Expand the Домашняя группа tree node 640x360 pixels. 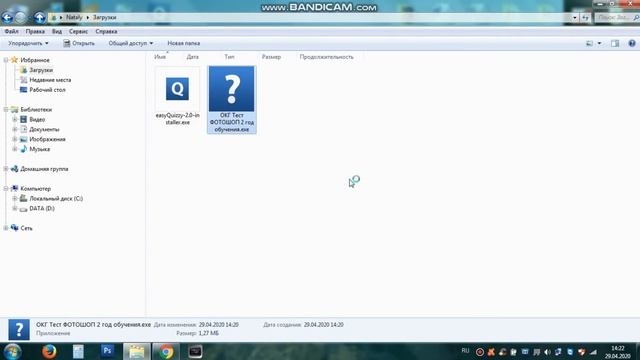point(6,169)
